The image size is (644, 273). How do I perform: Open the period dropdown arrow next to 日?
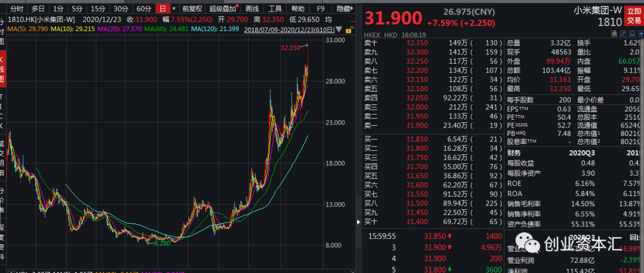click(x=174, y=8)
